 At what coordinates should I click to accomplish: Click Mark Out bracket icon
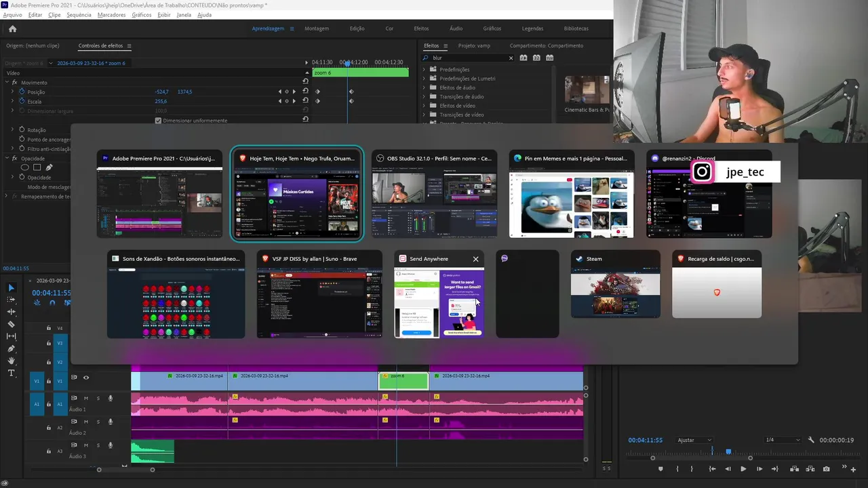point(692,468)
